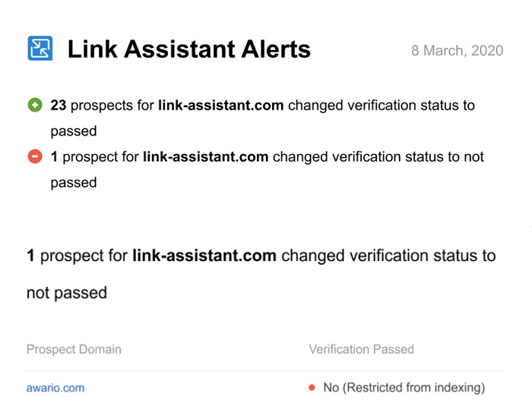Click the 23 prospects passed alert line
Screen dimensions: 532x416
[x=263, y=118]
